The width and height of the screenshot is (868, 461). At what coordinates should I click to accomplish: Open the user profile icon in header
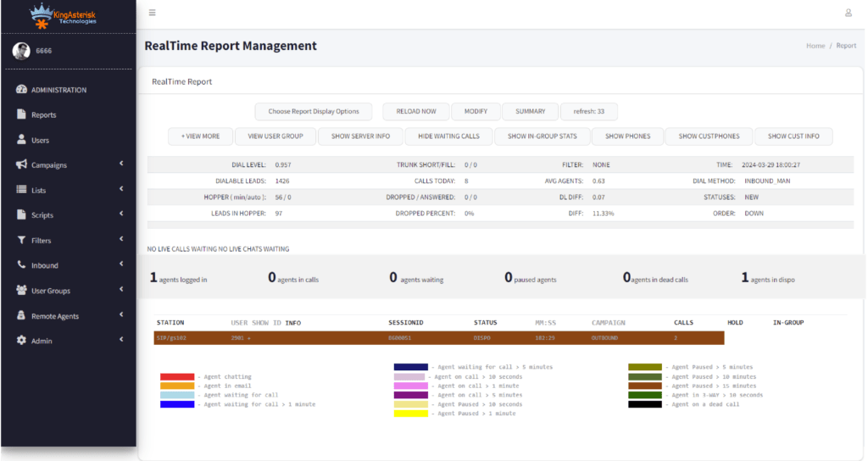[848, 13]
